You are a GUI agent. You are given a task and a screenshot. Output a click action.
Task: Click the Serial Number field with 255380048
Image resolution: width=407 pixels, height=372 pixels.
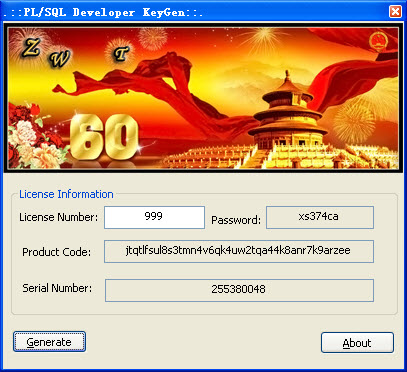pos(239,290)
